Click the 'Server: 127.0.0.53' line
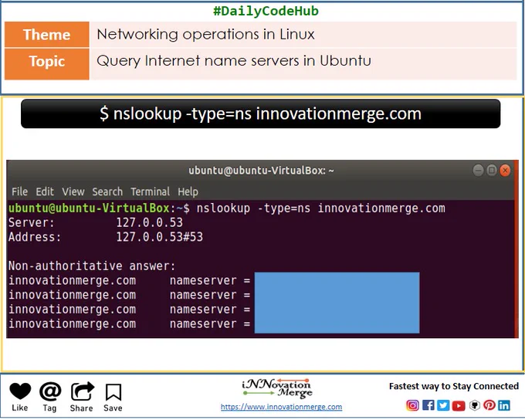This screenshot has height=420, width=525. [96, 222]
